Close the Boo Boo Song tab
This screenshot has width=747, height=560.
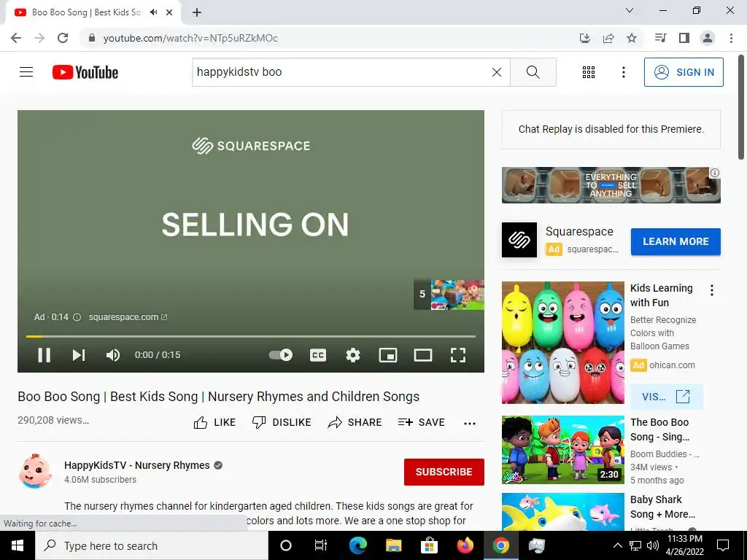pos(169,12)
